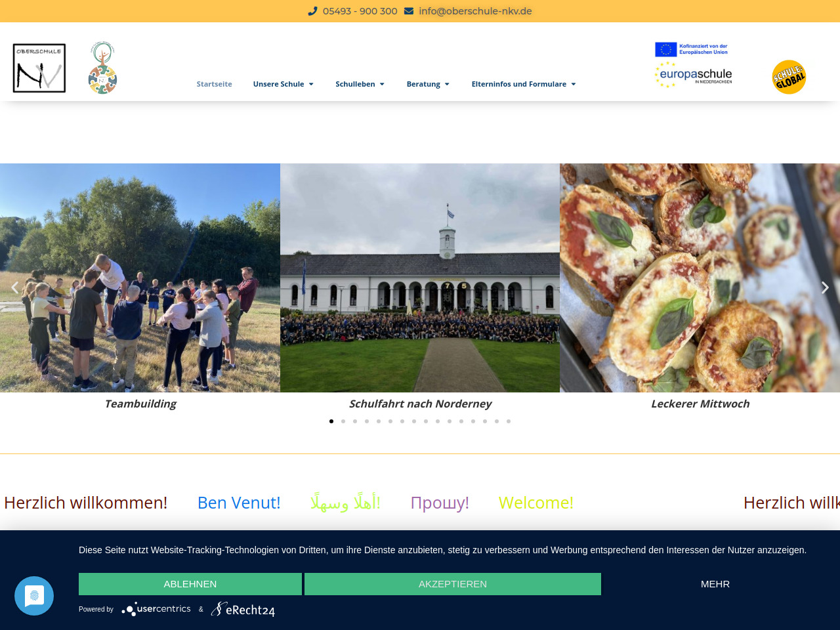The width and height of the screenshot is (840, 630).
Task: Go to the Startseite menu item
Action: pos(215,84)
